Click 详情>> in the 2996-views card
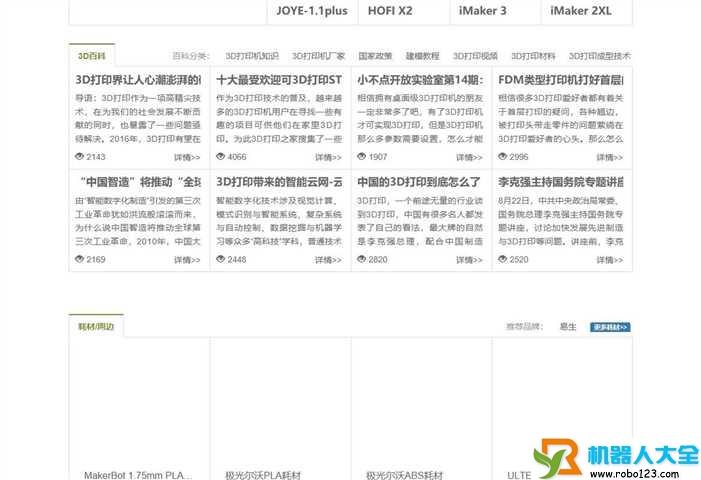Image resolution: width=701 pixels, height=480 pixels. (x=610, y=157)
